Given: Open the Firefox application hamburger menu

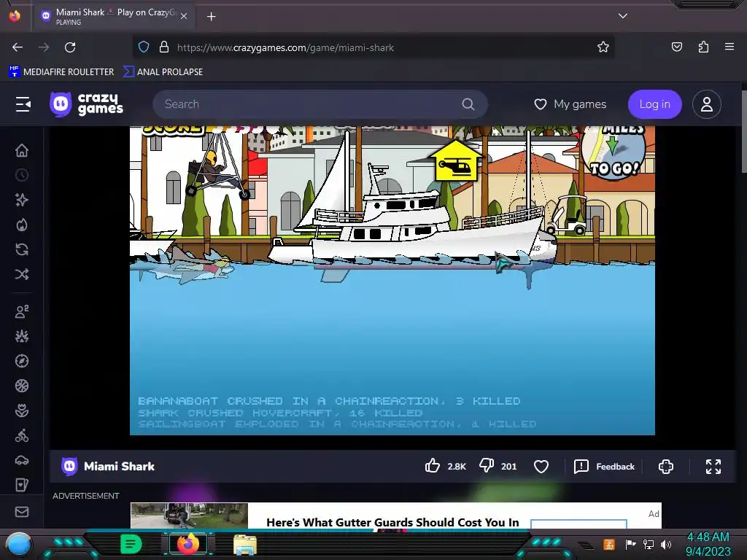Looking at the screenshot, I should pyautogui.click(x=729, y=47).
